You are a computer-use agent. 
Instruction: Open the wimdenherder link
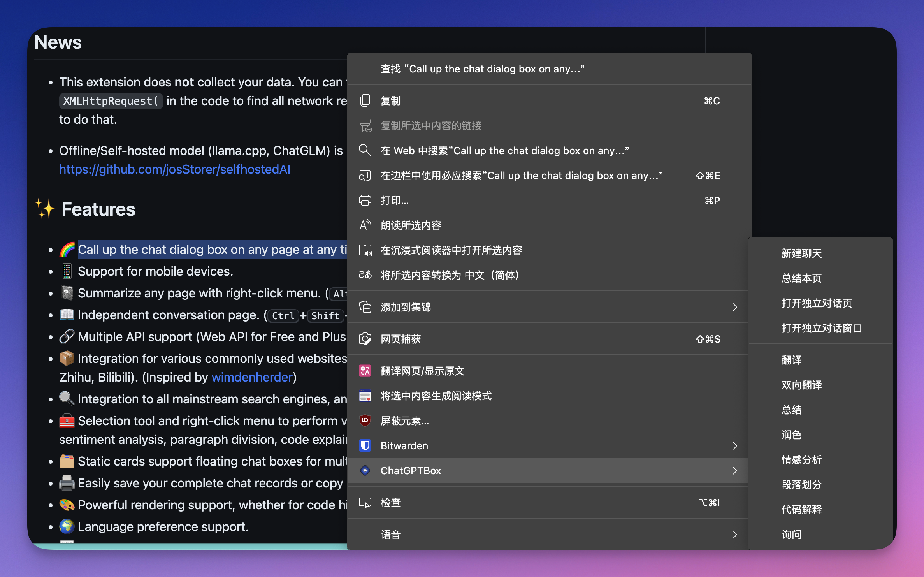point(252,377)
